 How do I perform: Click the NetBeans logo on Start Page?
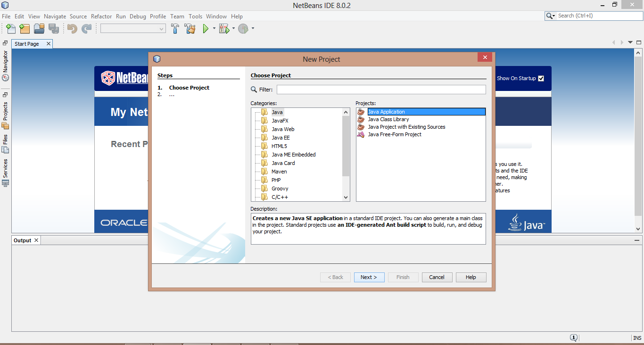pos(125,78)
